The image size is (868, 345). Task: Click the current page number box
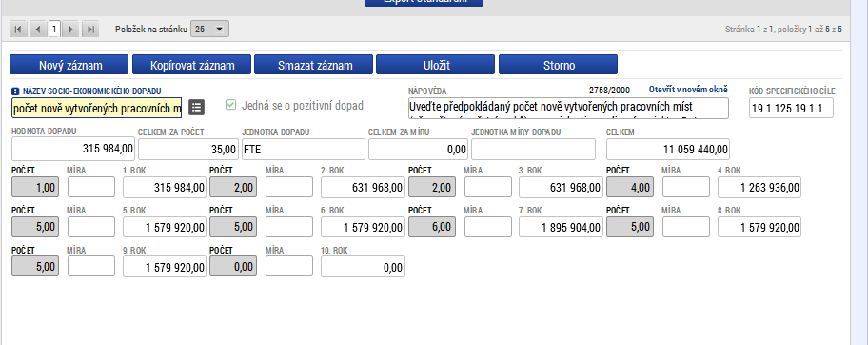tap(53, 30)
